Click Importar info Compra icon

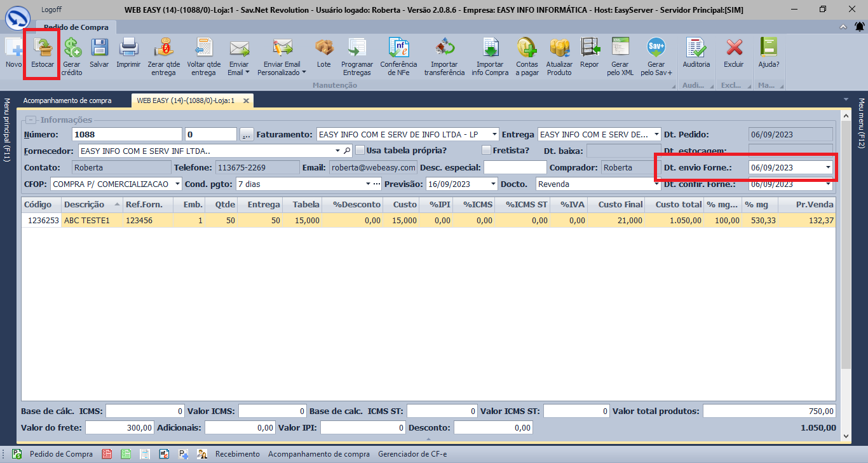pos(490,48)
